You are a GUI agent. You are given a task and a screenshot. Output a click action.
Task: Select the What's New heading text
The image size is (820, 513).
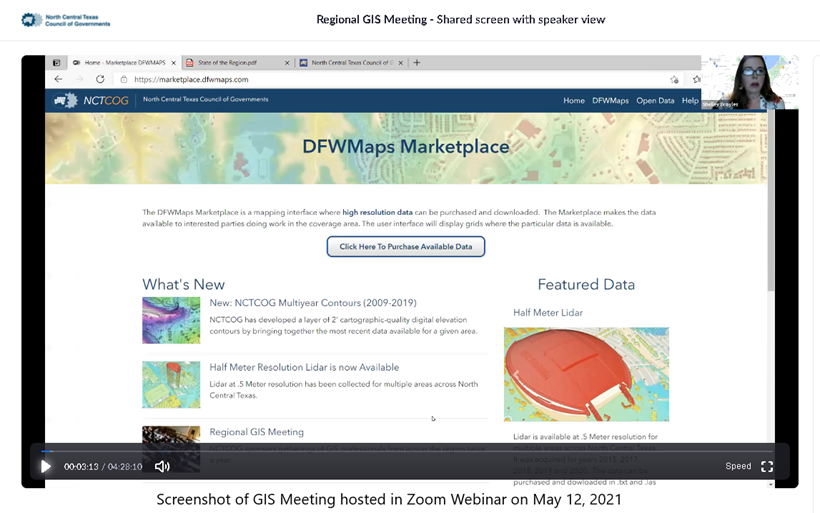pos(184,284)
